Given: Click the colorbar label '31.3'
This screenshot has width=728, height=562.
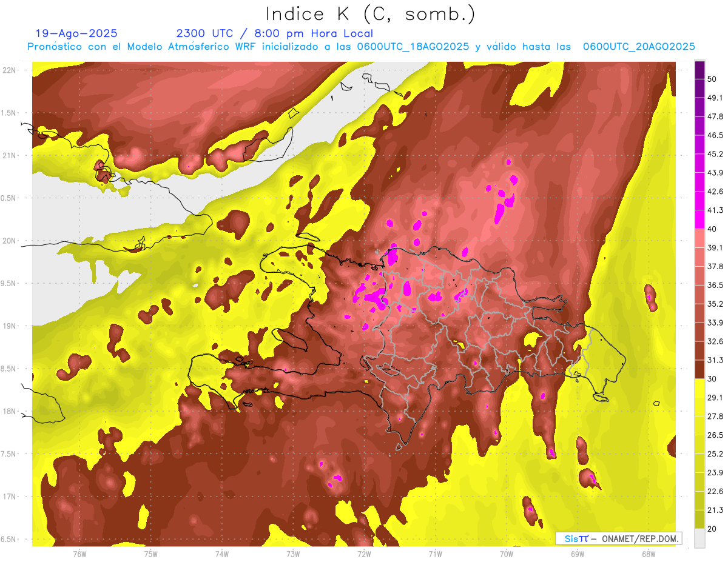Looking at the screenshot, I should click(715, 360).
